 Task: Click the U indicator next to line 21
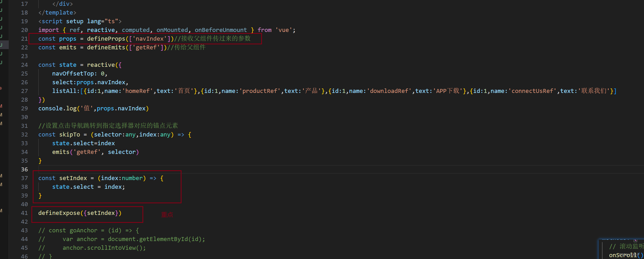pyautogui.click(x=2, y=37)
